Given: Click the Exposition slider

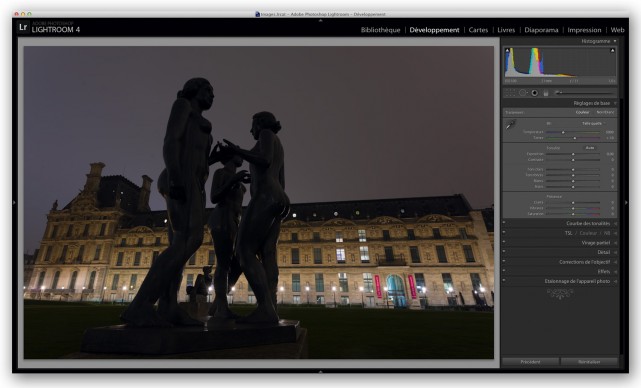Looking at the screenshot, I should 573,154.
